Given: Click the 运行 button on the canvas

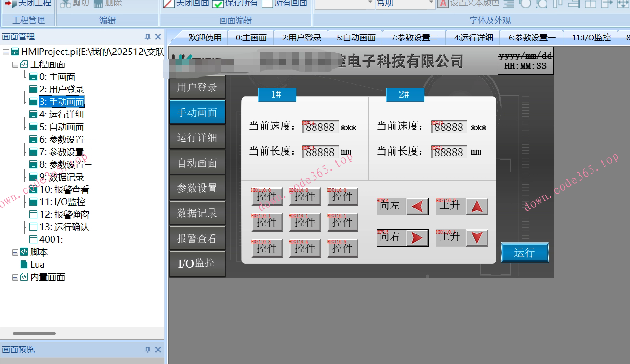Looking at the screenshot, I should 525,252.
